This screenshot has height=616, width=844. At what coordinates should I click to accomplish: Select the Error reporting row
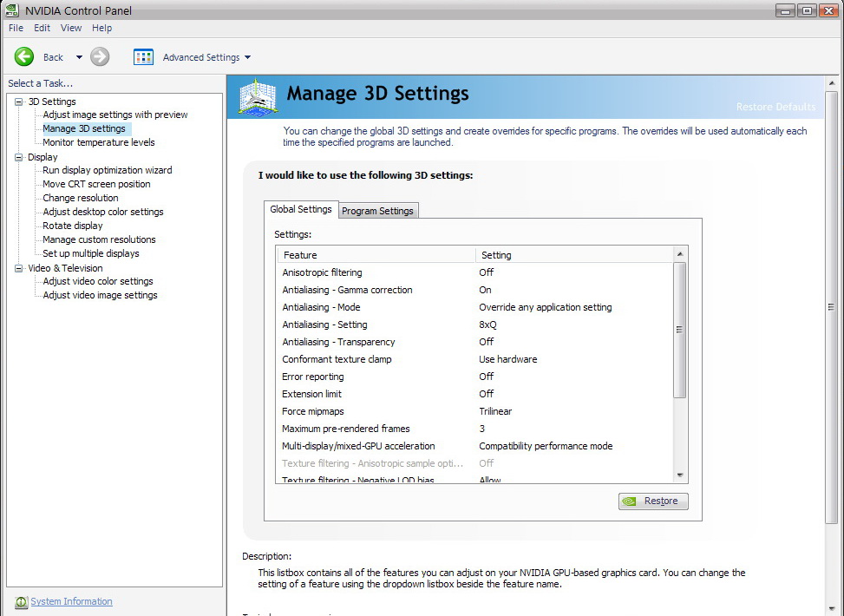474,377
